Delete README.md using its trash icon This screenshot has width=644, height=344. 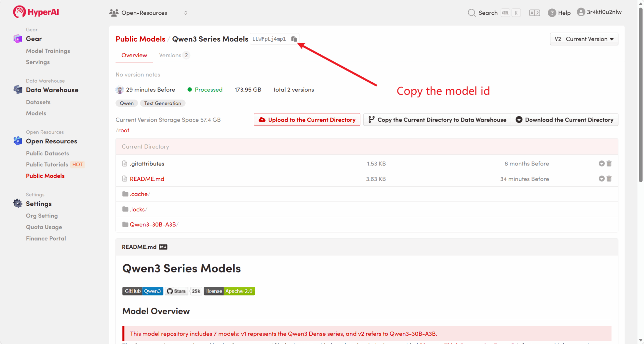(609, 179)
